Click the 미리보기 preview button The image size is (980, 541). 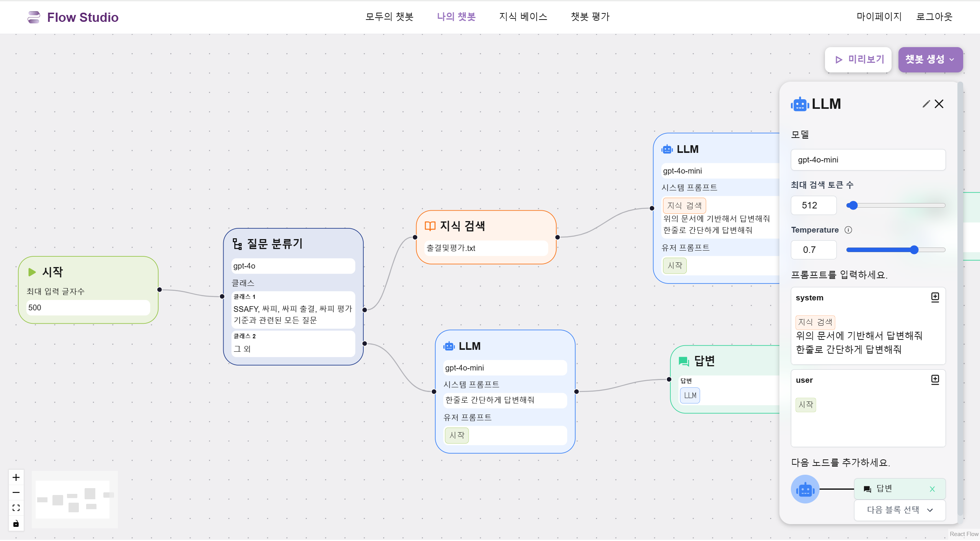pos(858,59)
